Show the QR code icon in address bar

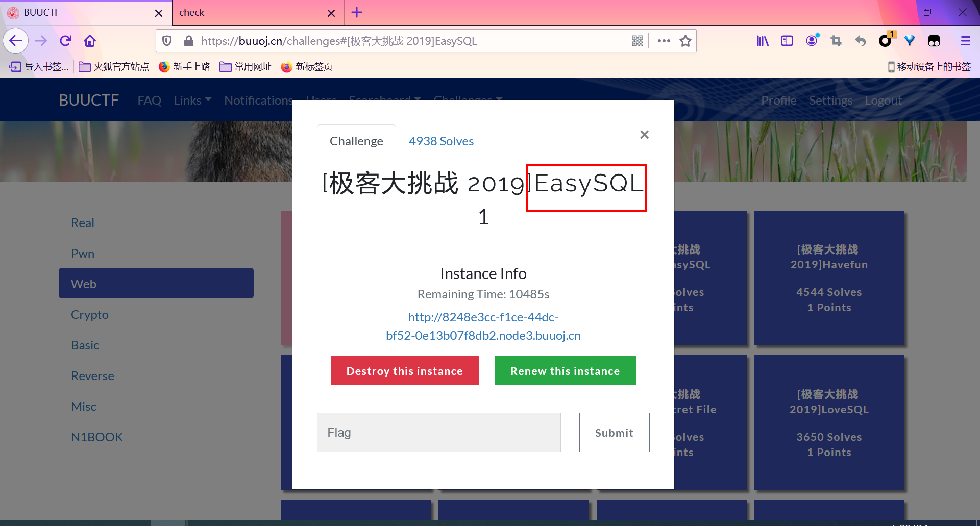coord(637,41)
